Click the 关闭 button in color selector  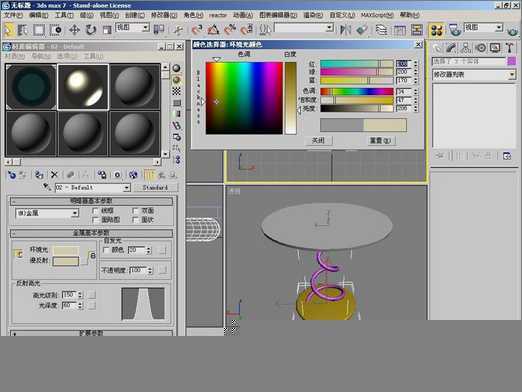click(x=318, y=140)
